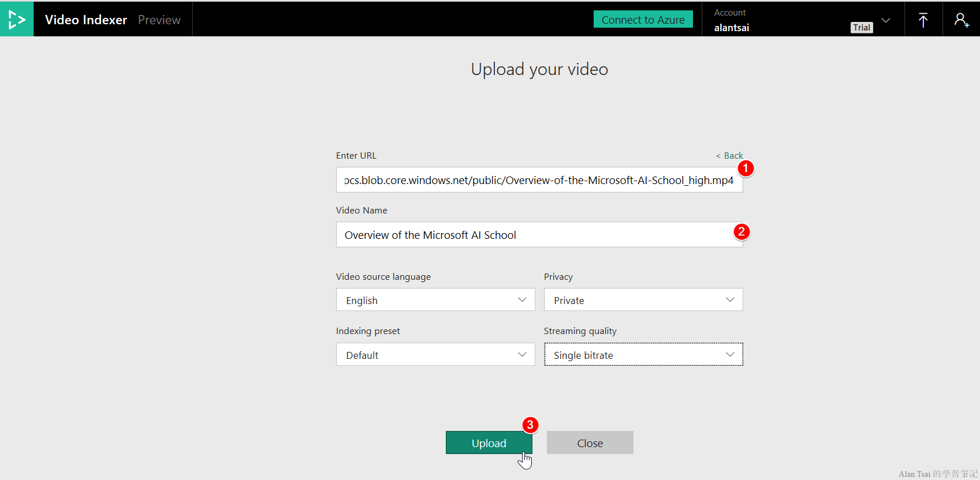Open the Streaming quality dropdown

click(643, 355)
